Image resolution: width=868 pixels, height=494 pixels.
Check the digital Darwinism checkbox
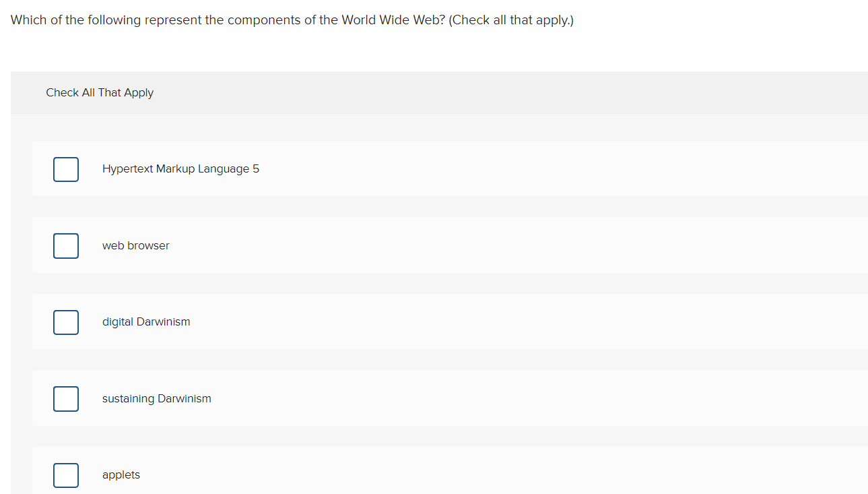coord(65,322)
